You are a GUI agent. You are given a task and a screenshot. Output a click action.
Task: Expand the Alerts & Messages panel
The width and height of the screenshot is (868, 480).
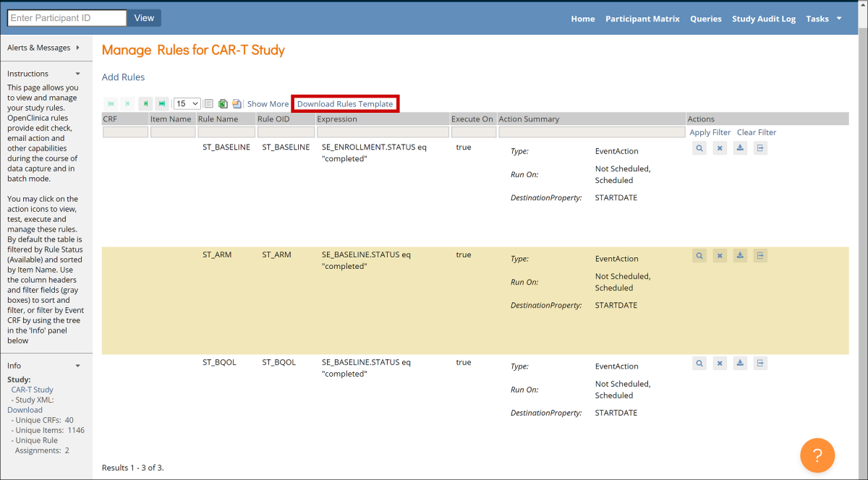pyautogui.click(x=77, y=48)
